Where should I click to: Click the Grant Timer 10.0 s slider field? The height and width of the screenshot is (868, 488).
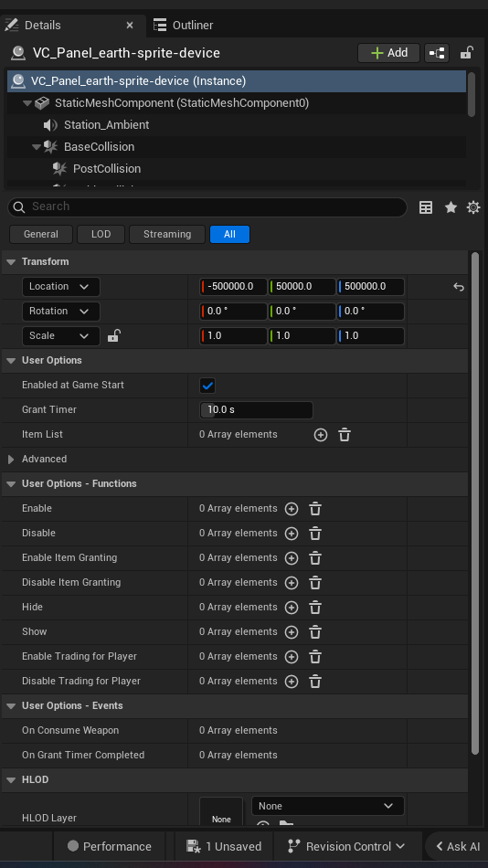(257, 409)
